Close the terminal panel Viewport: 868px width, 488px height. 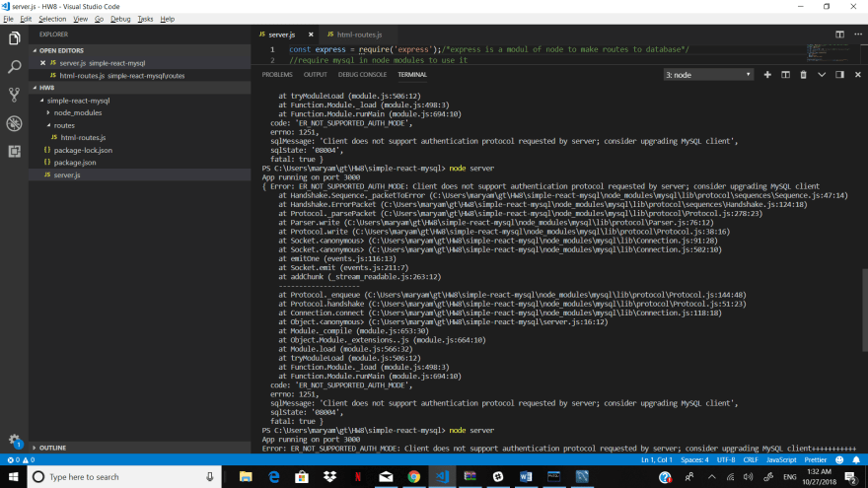858,75
